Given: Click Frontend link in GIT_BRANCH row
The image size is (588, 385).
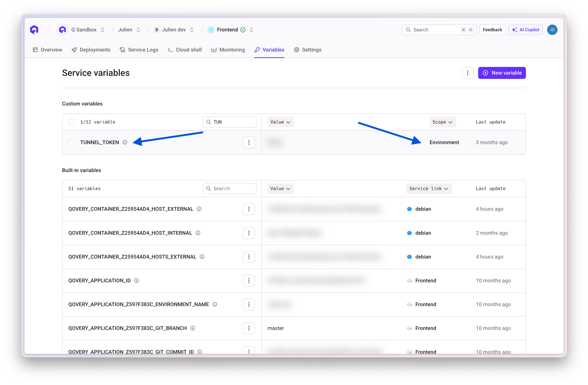Looking at the screenshot, I should 425,328.
